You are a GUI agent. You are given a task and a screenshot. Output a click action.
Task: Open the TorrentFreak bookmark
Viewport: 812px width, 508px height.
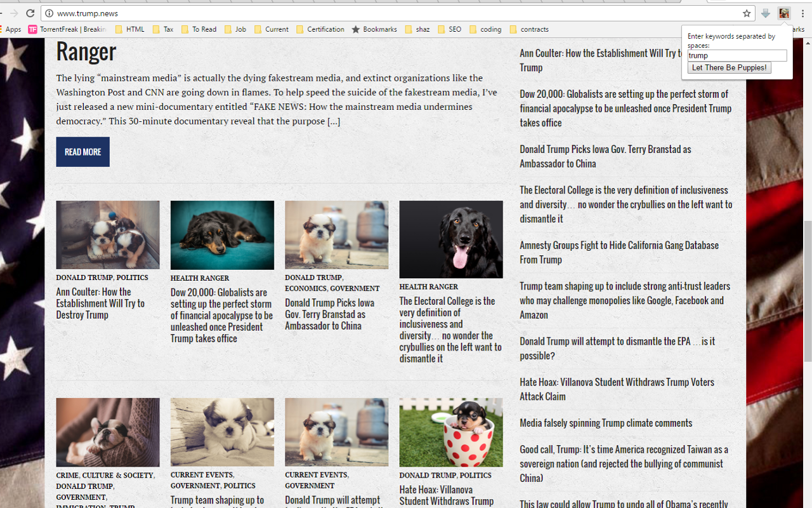[x=67, y=29]
